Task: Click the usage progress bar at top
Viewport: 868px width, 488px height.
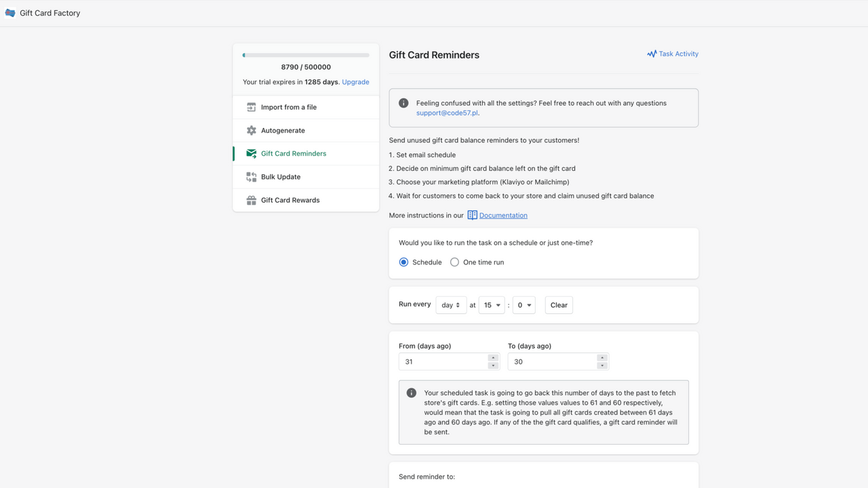Action: point(306,55)
